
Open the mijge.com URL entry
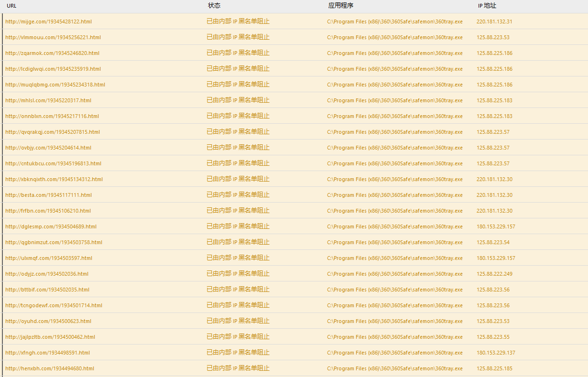click(x=48, y=22)
